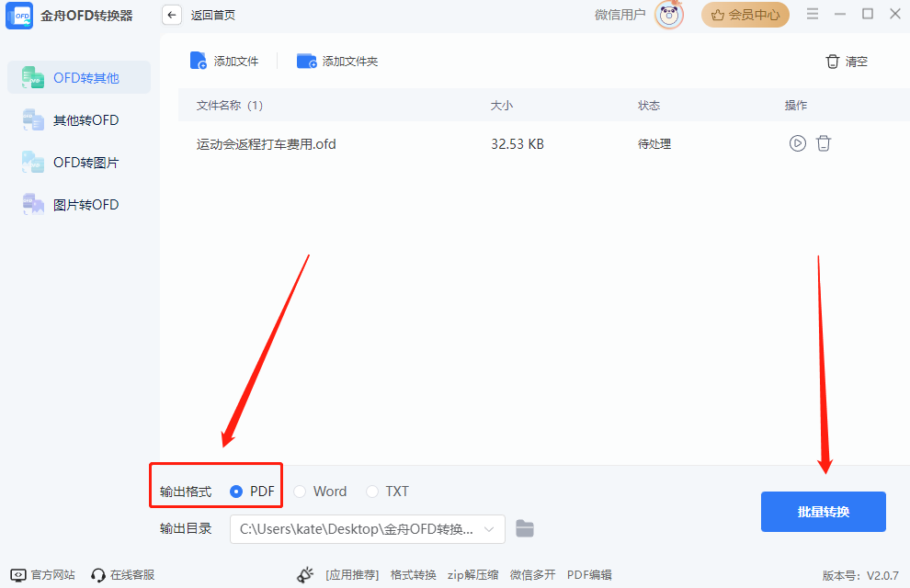Click the 微信用户 username text

click(620, 15)
